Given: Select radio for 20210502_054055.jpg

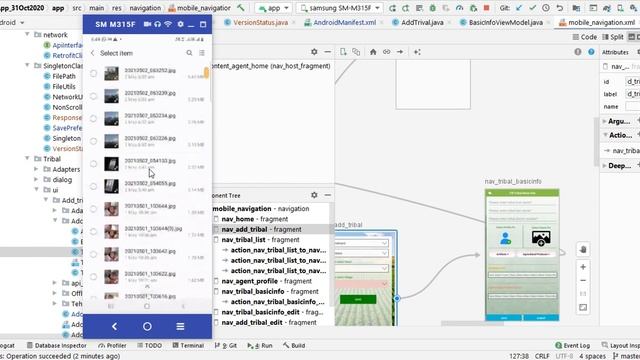Looking at the screenshot, I should (x=93, y=187).
